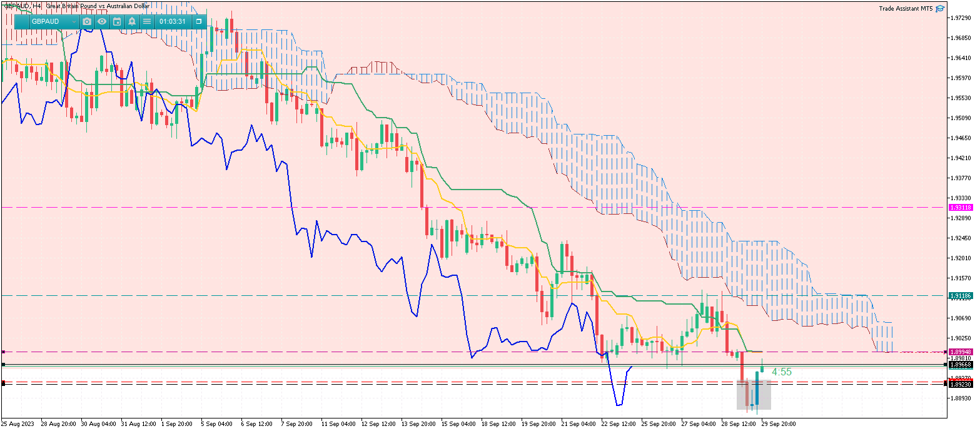Open the calendar icon in the panel

pyautogui.click(x=117, y=21)
